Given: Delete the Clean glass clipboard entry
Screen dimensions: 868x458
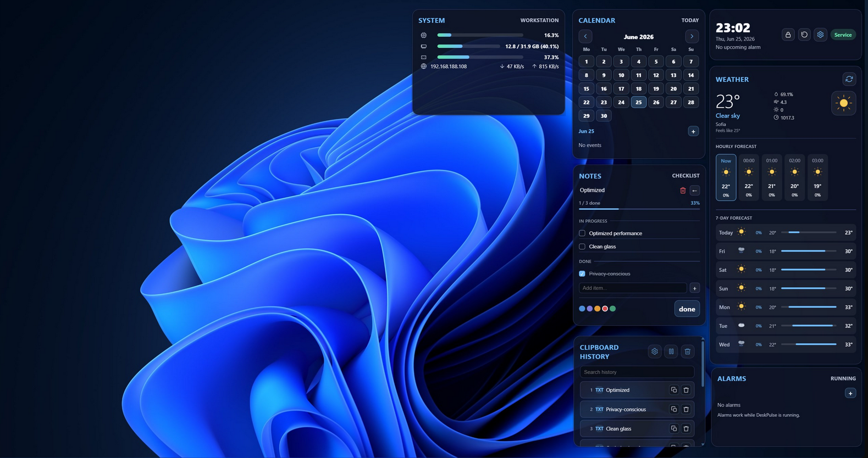Looking at the screenshot, I should pos(686,428).
